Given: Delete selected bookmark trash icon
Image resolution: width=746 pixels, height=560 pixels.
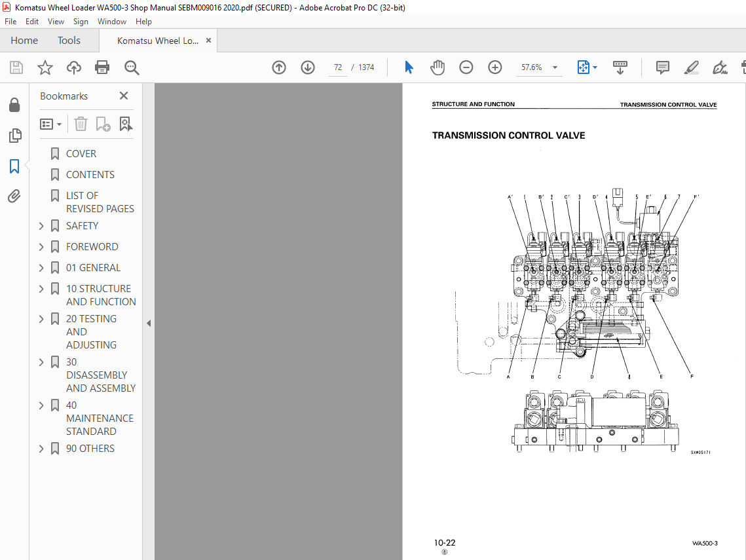Looking at the screenshot, I should 81,124.
